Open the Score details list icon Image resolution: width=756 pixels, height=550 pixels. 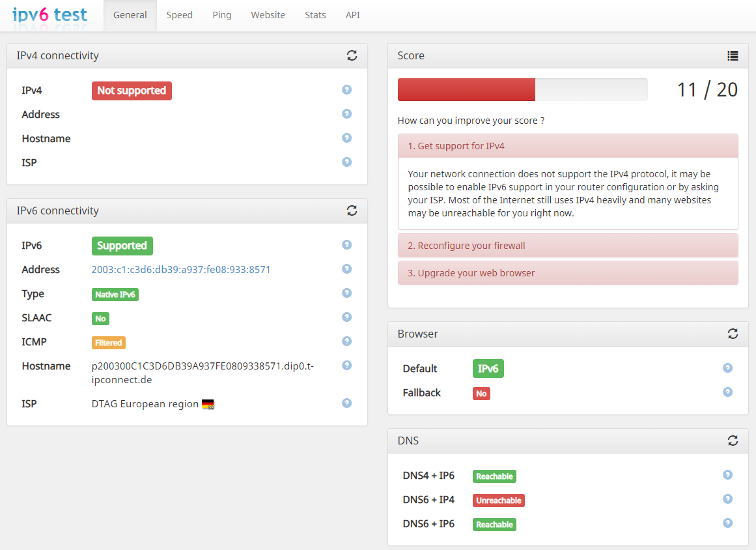coord(733,56)
